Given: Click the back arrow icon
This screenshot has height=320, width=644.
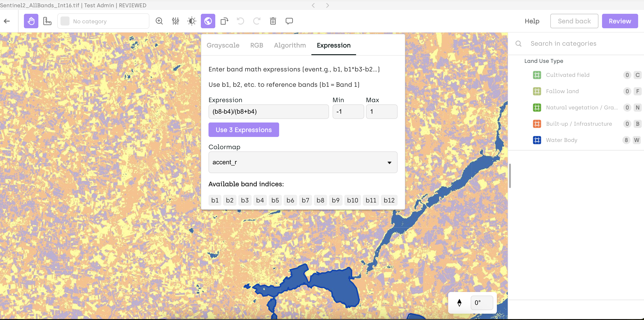Looking at the screenshot, I should (7, 21).
